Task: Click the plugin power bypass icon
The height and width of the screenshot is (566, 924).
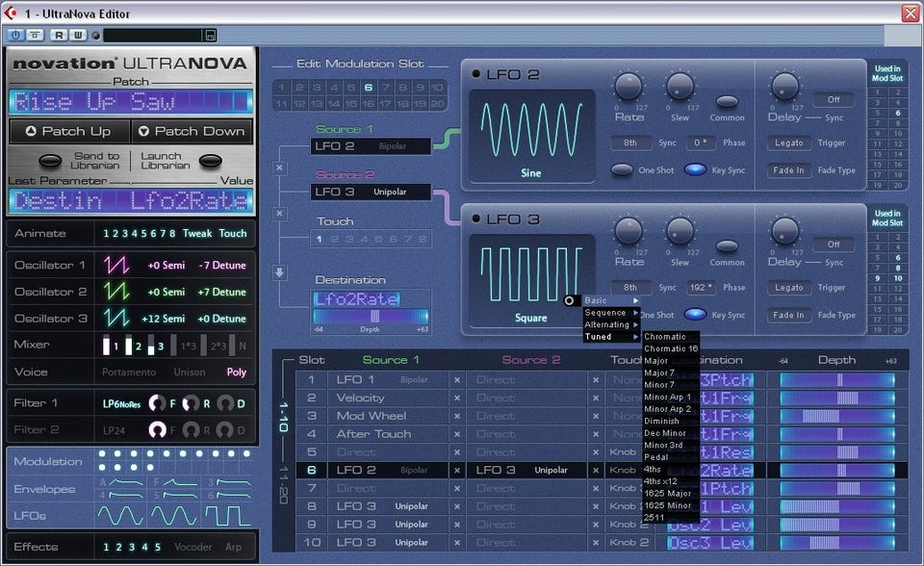Action: tap(15, 35)
